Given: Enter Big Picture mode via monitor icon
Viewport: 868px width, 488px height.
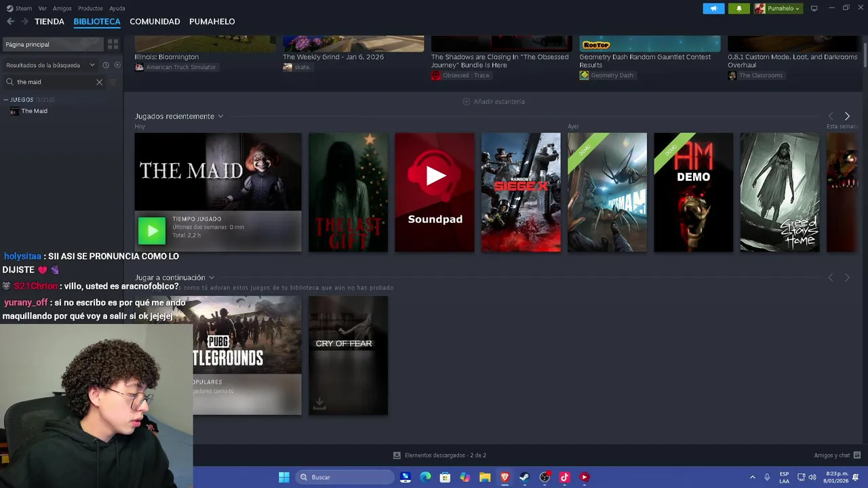Looking at the screenshot, I should [814, 8].
